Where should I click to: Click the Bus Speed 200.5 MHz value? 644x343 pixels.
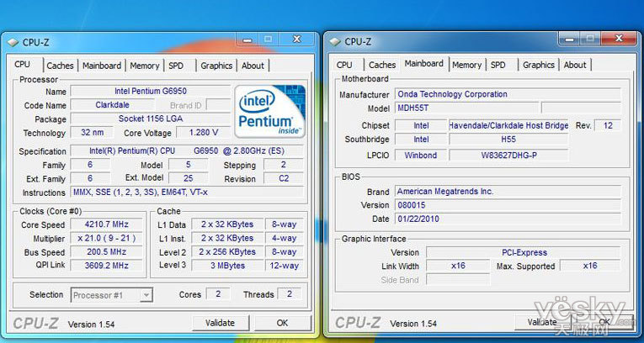(x=106, y=252)
